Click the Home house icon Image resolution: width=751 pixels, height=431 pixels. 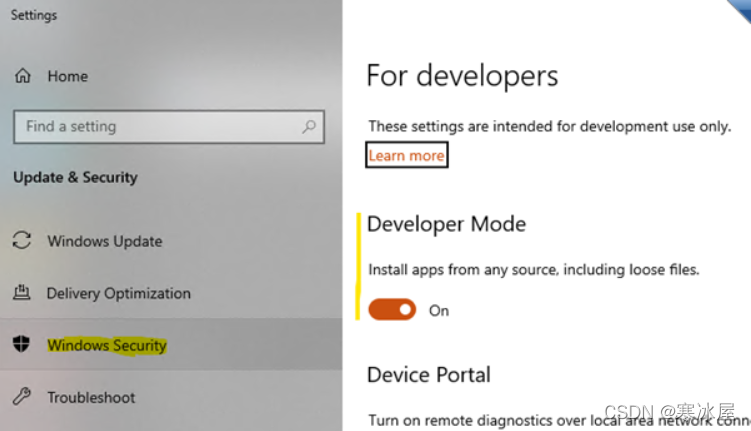(23, 76)
